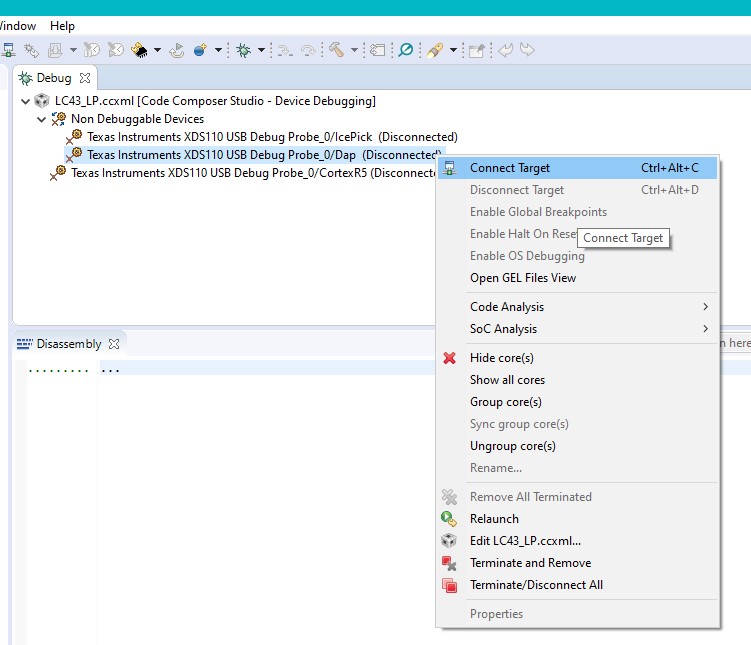Select the Disassembly view tab
751x645 pixels.
pos(69,344)
